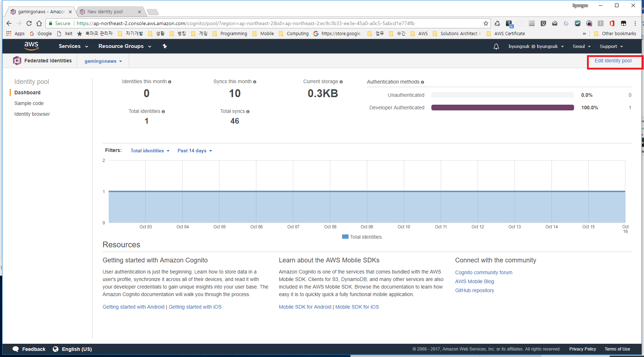Show info for Identities this month
Image resolution: width=644 pixels, height=357 pixels.
170,82
